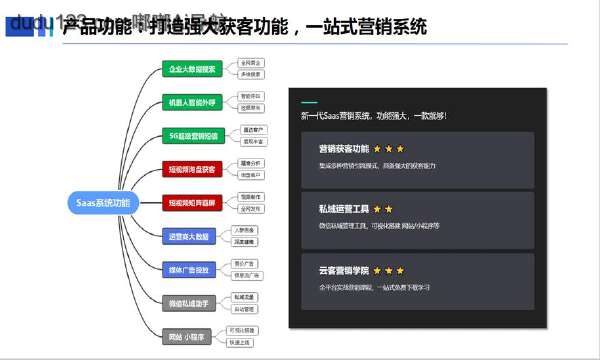Select the gray 微信私域助手 node
This screenshot has height=360, width=600.
pos(189,303)
